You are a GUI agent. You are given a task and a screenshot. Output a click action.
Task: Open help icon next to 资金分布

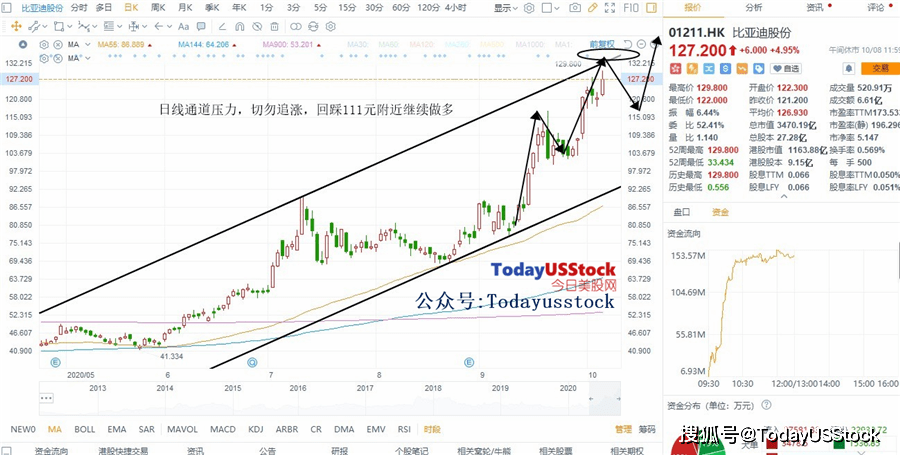(x=766, y=405)
